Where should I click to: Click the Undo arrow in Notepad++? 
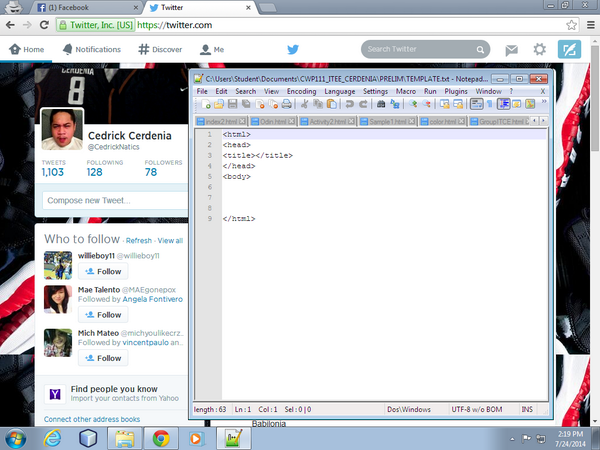(349, 104)
